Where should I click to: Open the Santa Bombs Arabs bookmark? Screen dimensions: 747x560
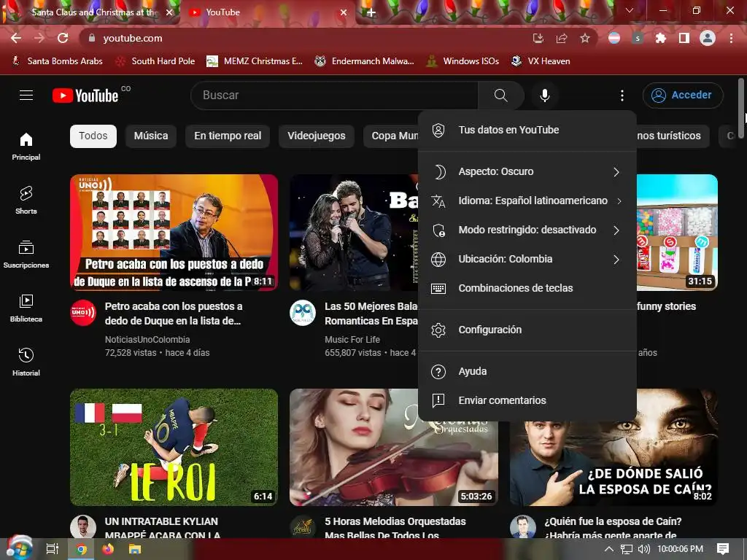click(x=57, y=61)
